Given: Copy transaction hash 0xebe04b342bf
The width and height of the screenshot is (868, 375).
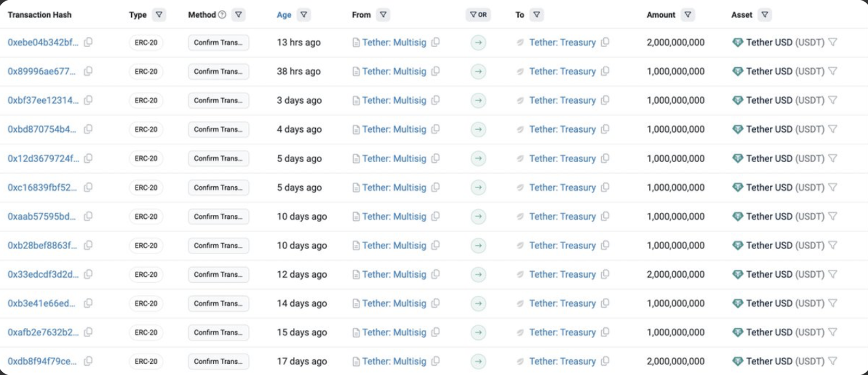Looking at the screenshot, I should click(x=88, y=42).
